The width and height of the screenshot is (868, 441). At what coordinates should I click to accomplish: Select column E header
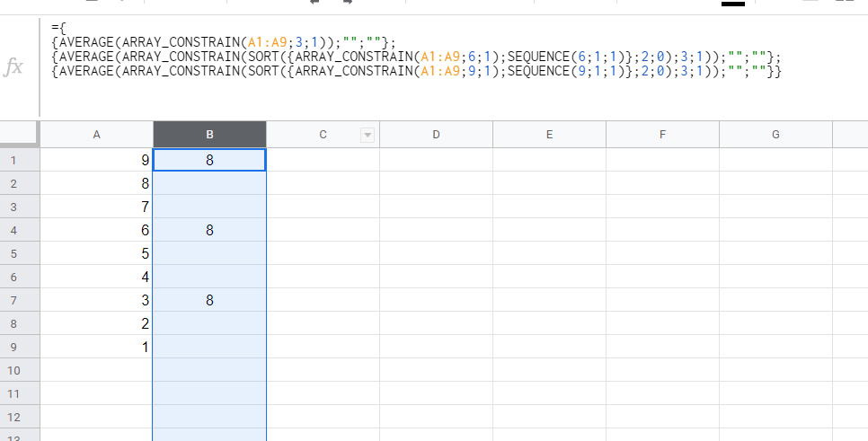[549, 135]
